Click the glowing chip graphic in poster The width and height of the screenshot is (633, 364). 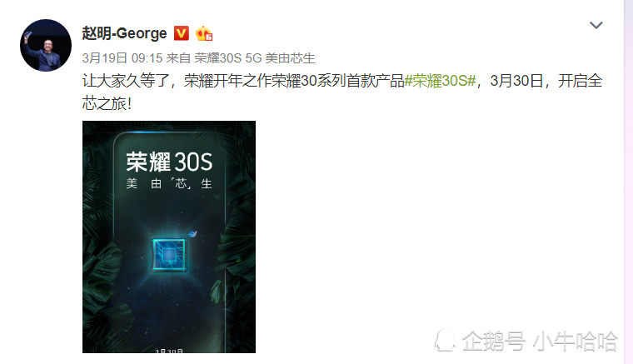tap(169, 254)
